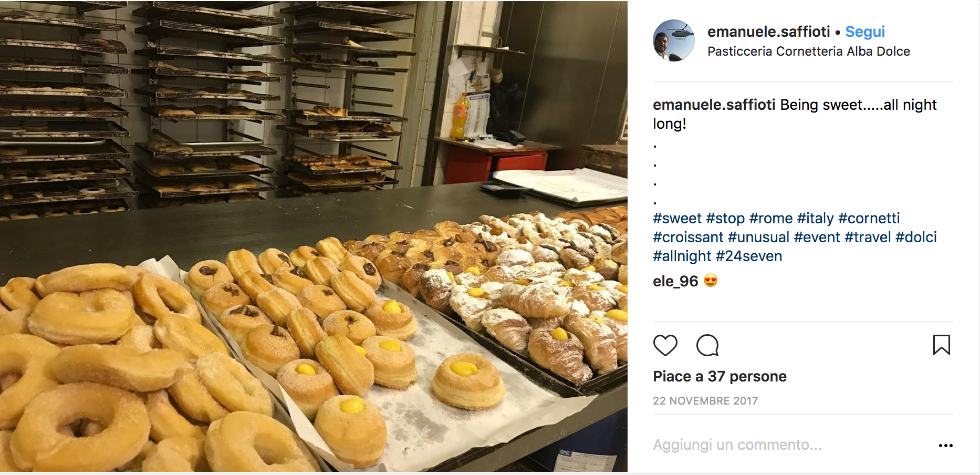
Task: Open the #sweet hashtag
Action: [677, 219]
